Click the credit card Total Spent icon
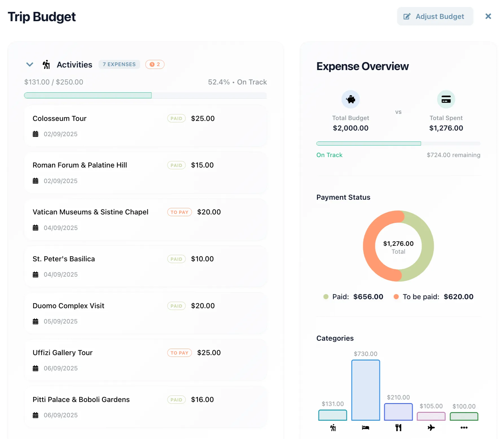The height and width of the screenshot is (439, 504). [446, 99]
